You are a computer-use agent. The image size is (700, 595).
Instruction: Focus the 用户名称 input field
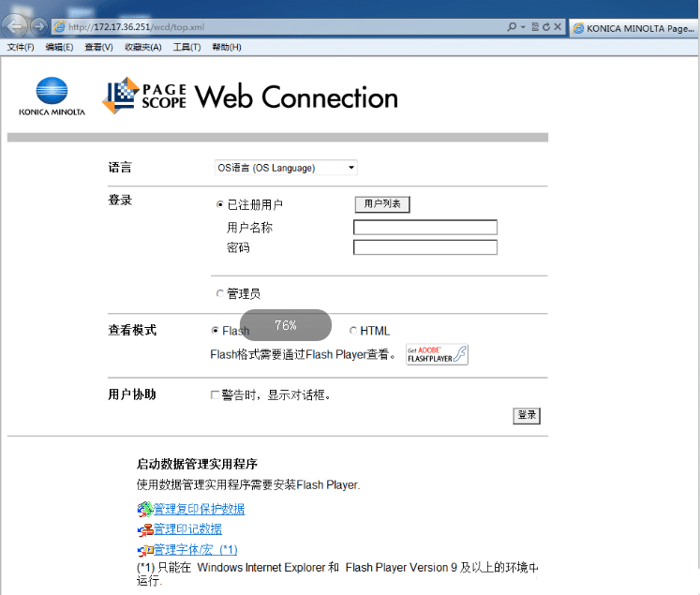[x=425, y=227]
